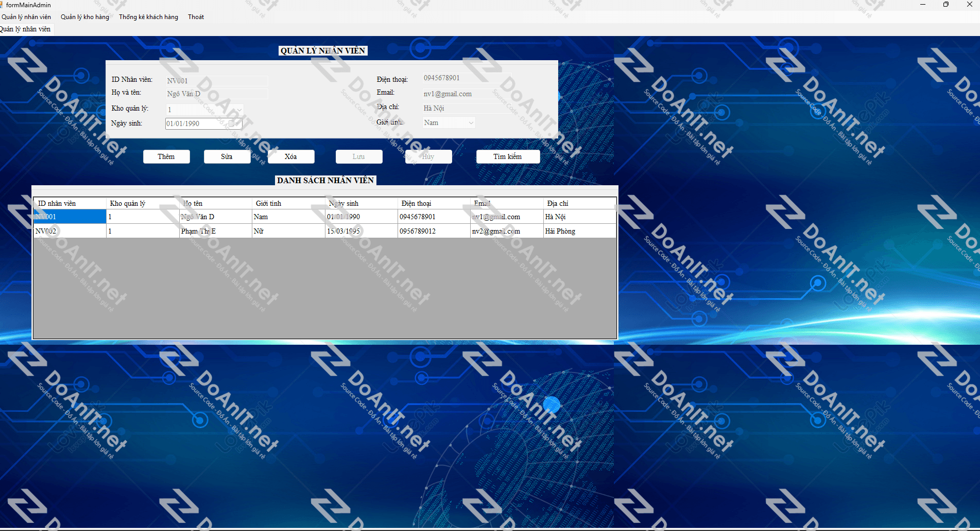The width and height of the screenshot is (980, 531).
Task: Click the Địa chỉ input field
Action: pos(468,108)
